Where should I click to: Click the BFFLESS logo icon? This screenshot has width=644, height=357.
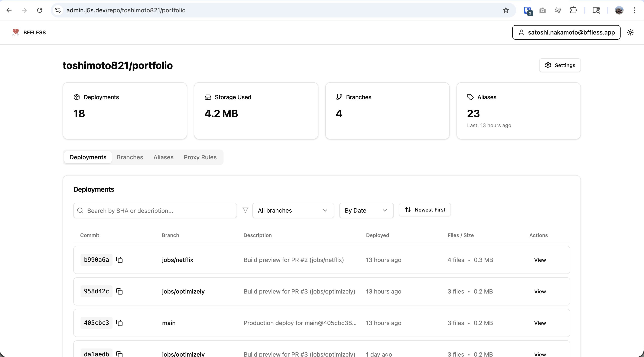(x=16, y=32)
